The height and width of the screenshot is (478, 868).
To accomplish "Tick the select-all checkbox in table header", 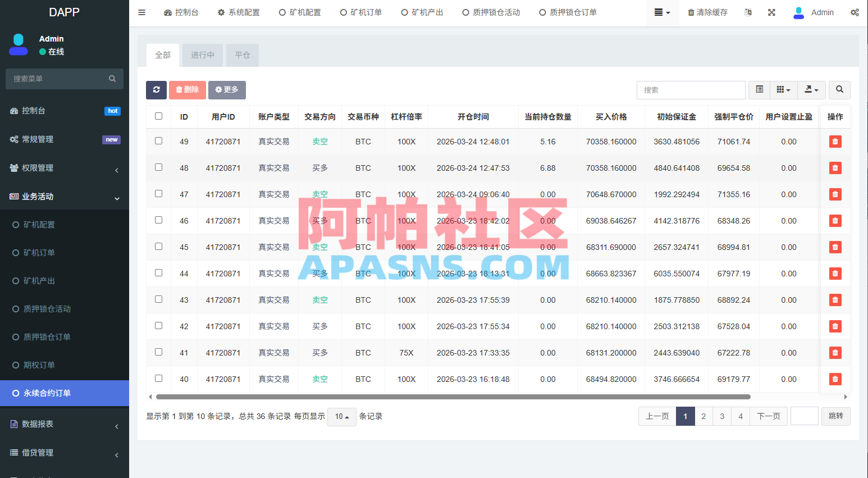I will tap(158, 116).
